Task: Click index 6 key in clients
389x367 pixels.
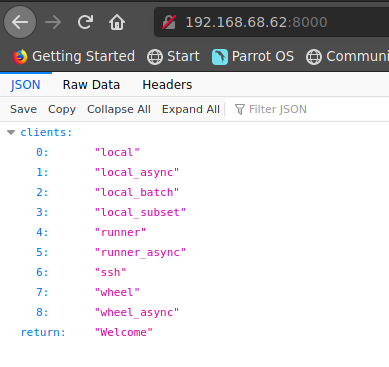Action: pos(42,272)
